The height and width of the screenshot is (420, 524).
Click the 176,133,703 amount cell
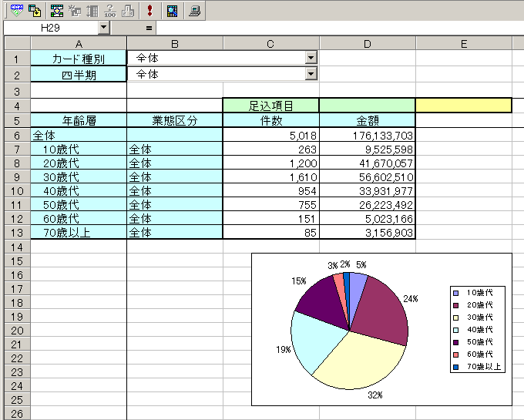click(x=368, y=135)
